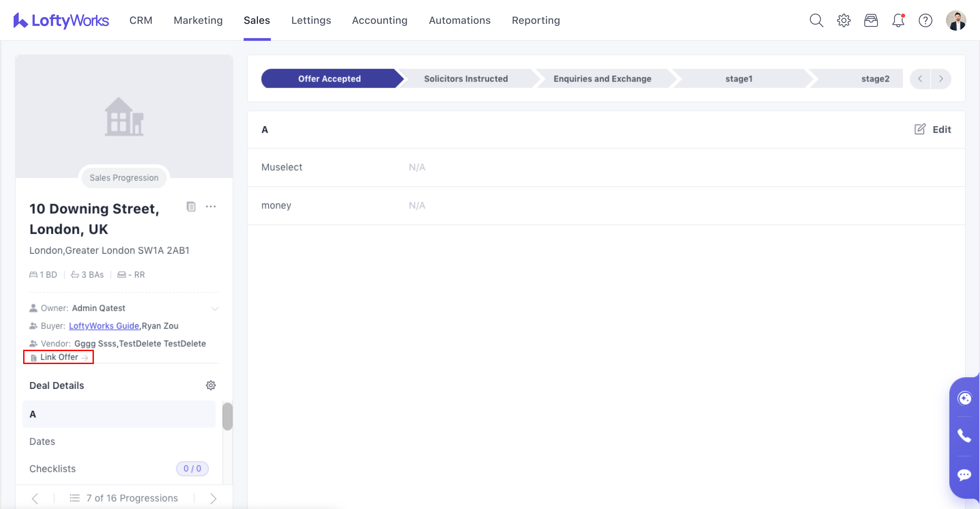Open the chat bubble icon
The width and height of the screenshot is (980, 509).
coord(964,475)
